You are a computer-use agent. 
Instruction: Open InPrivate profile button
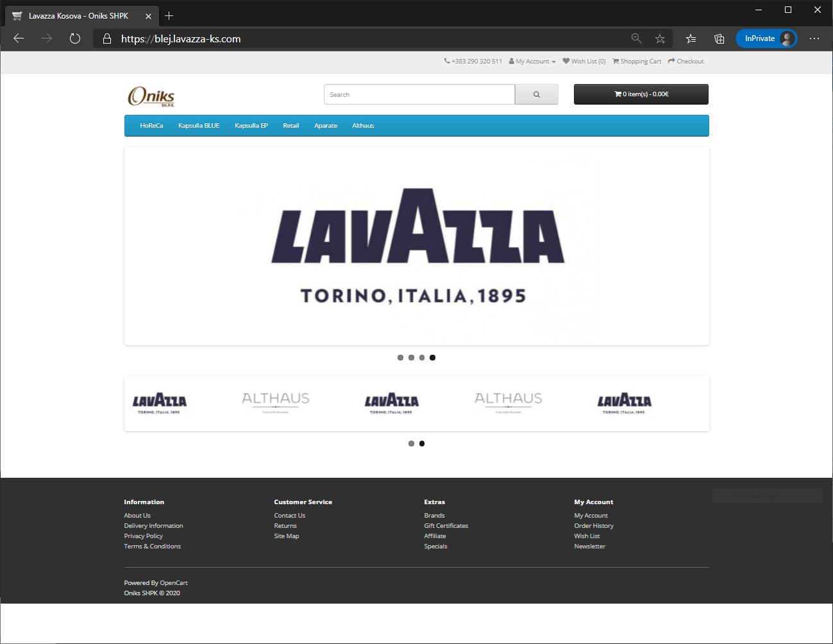point(766,38)
